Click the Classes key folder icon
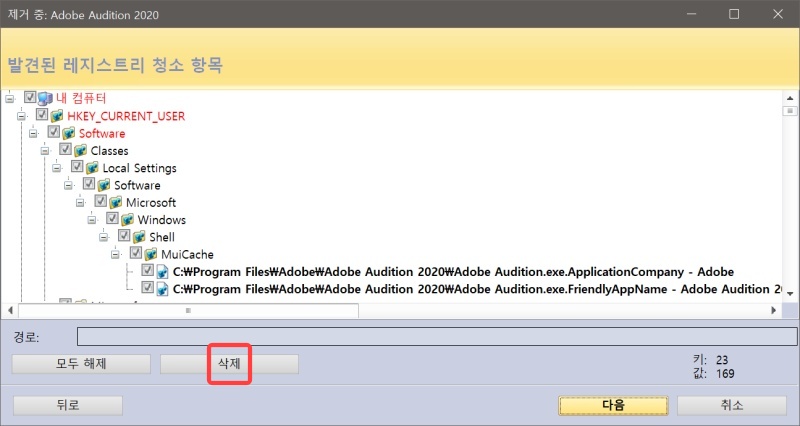This screenshot has width=800, height=426. (81, 151)
